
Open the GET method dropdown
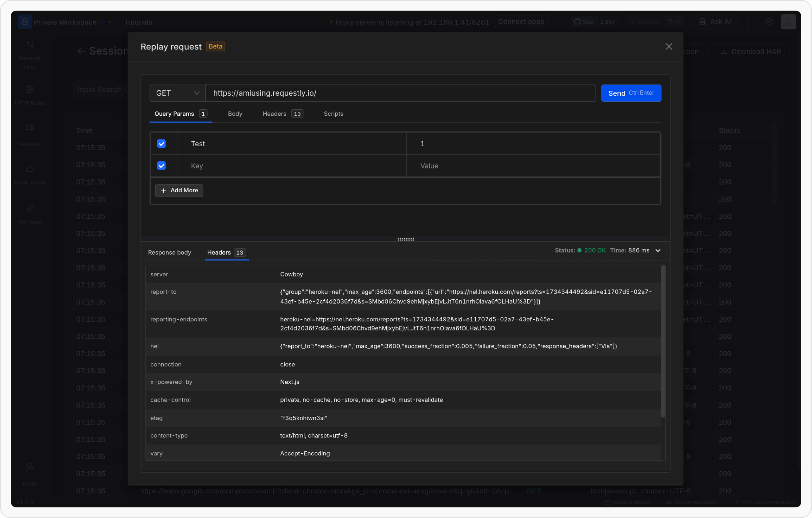[x=177, y=93]
